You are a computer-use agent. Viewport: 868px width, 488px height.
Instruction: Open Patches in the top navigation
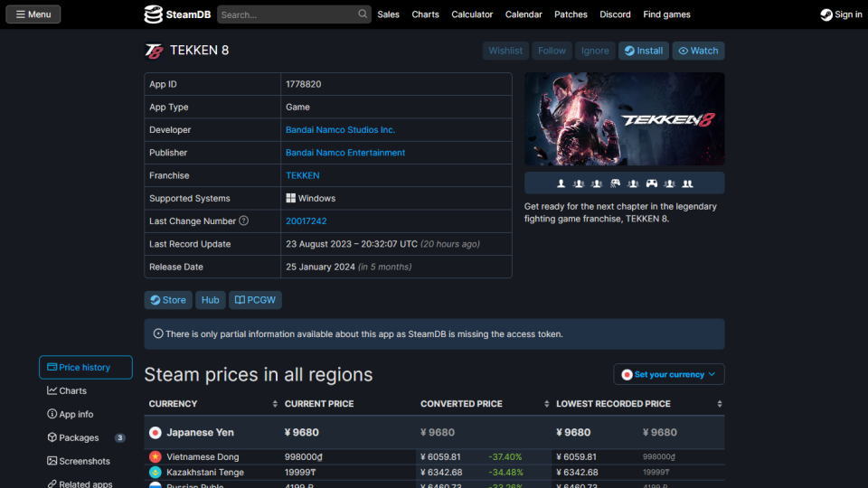571,14
